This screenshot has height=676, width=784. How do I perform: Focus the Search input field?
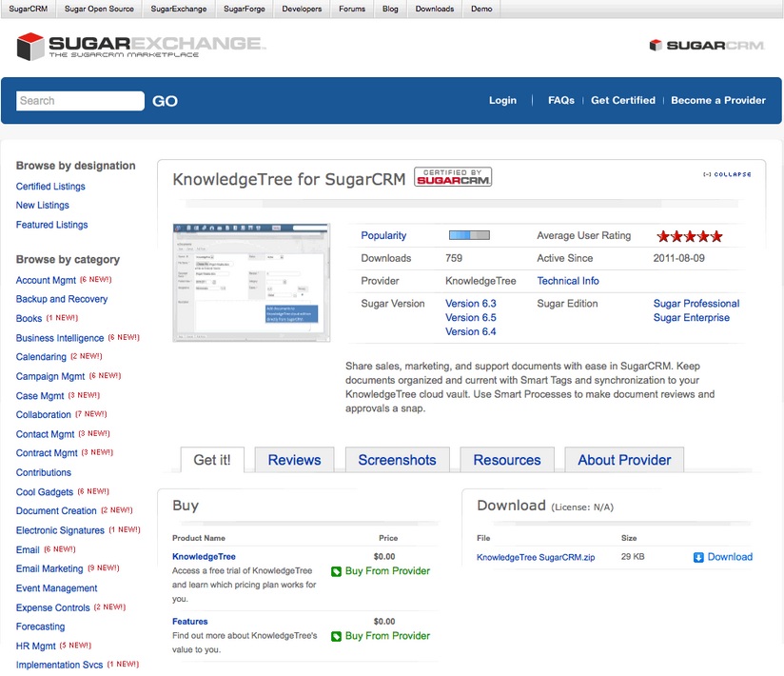[x=80, y=101]
